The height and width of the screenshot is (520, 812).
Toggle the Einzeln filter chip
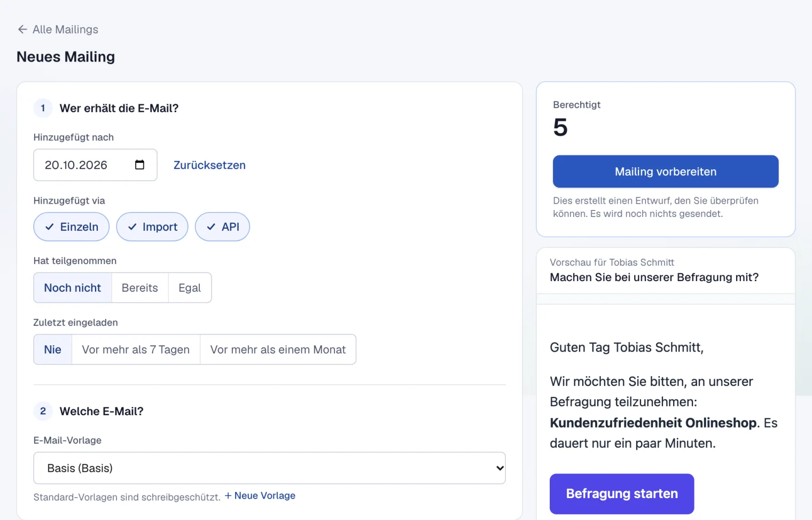click(72, 227)
